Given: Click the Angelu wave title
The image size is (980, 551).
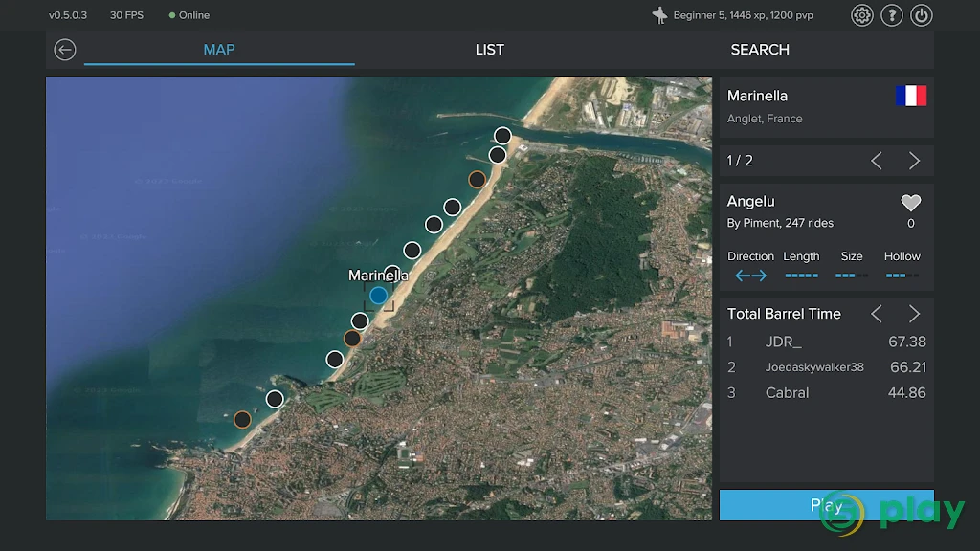Looking at the screenshot, I should click(750, 201).
